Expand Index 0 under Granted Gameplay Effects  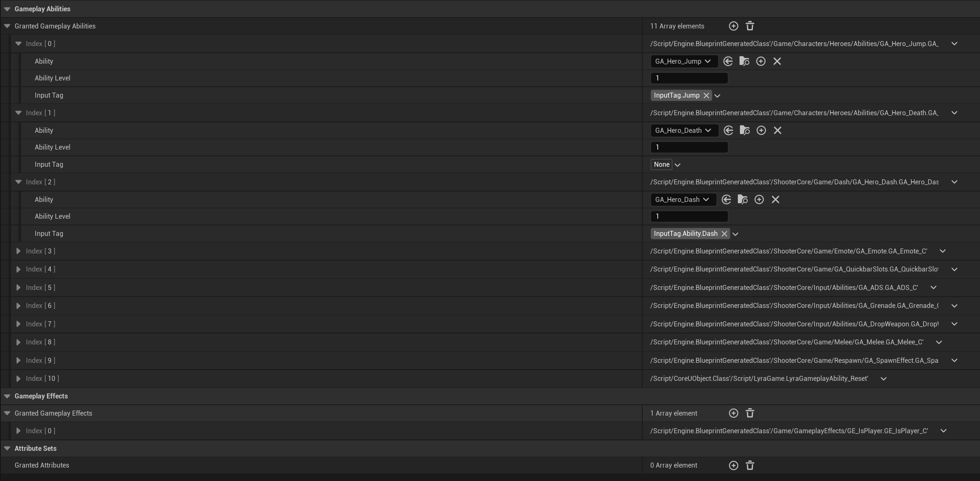coord(18,431)
